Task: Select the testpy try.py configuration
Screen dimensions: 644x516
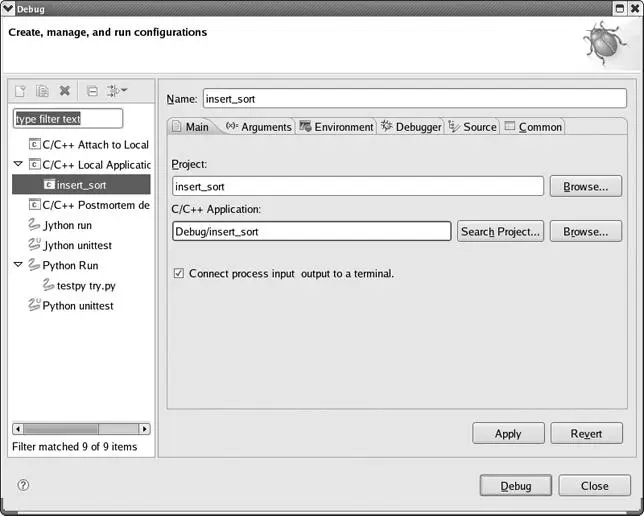Action: (x=85, y=285)
